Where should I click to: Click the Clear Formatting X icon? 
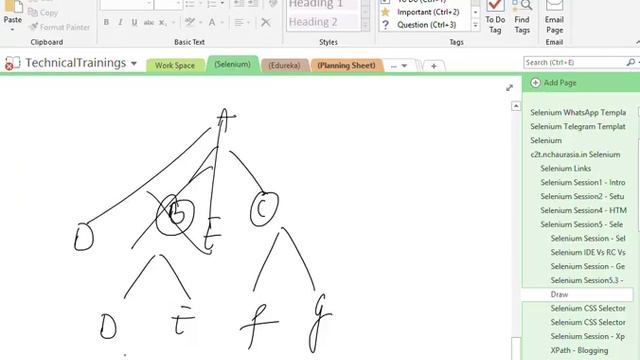(x=266, y=22)
